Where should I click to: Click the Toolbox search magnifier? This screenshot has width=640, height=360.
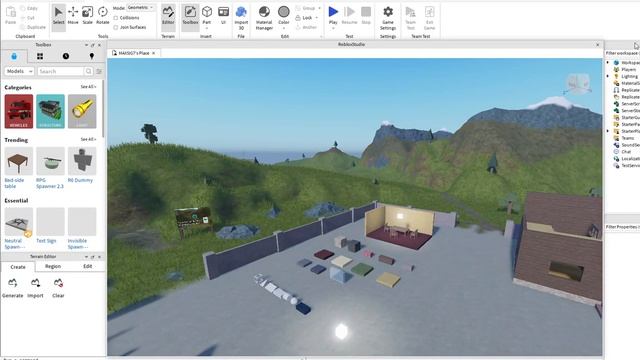(89, 71)
